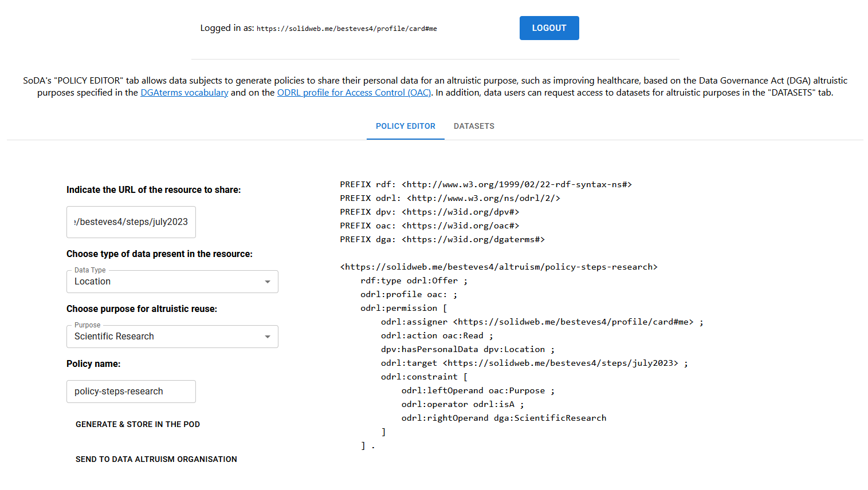Click the logged-in WebID profile URL
This screenshot has height=490, width=868.
(347, 29)
